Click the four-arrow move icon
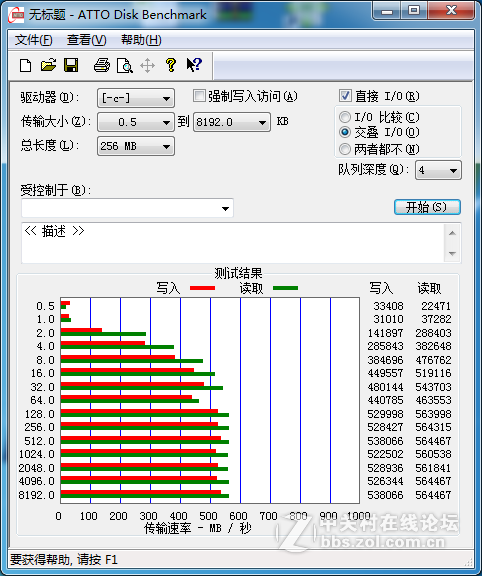This screenshot has height=576, width=482. 147,66
